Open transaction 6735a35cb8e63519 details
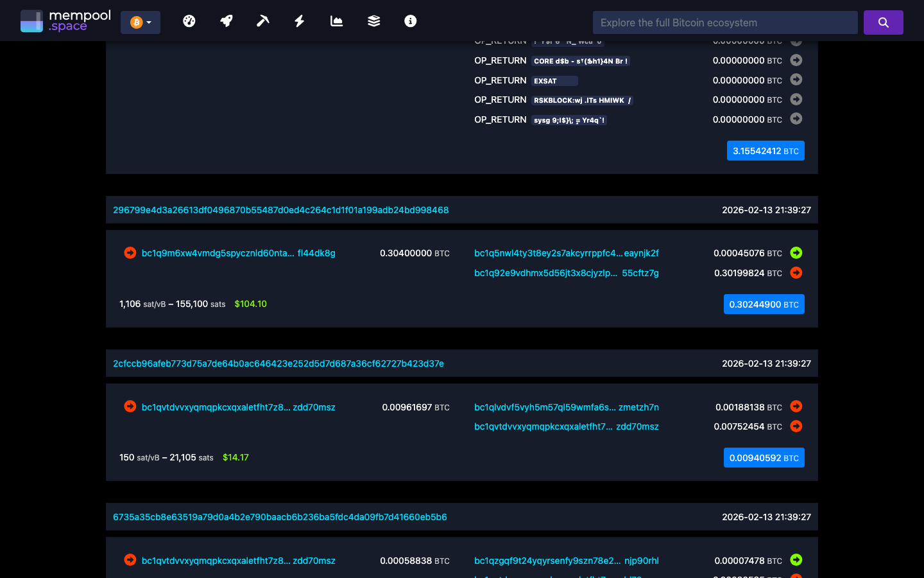Image resolution: width=924 pixels, height=578 pixels. tap(280, 516)
